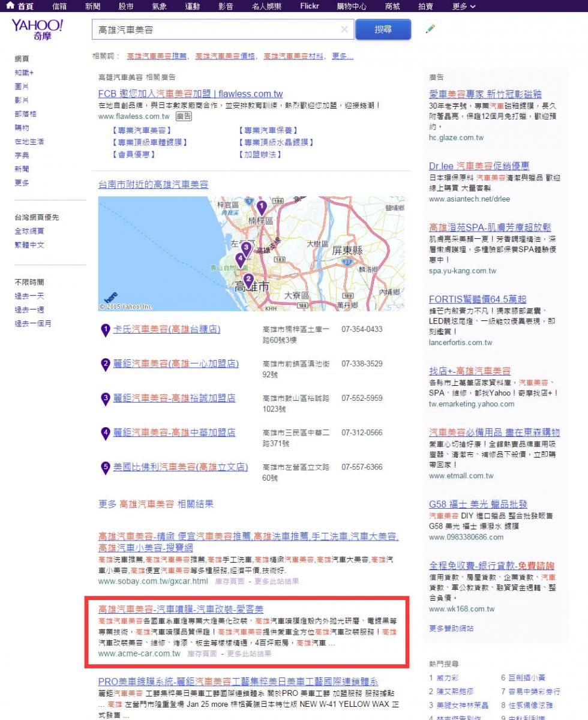Screen dimensions: 588x720
Task: Click the pin icon beside 美國比佛利汽車美容 listing
Action: [106, 467]
